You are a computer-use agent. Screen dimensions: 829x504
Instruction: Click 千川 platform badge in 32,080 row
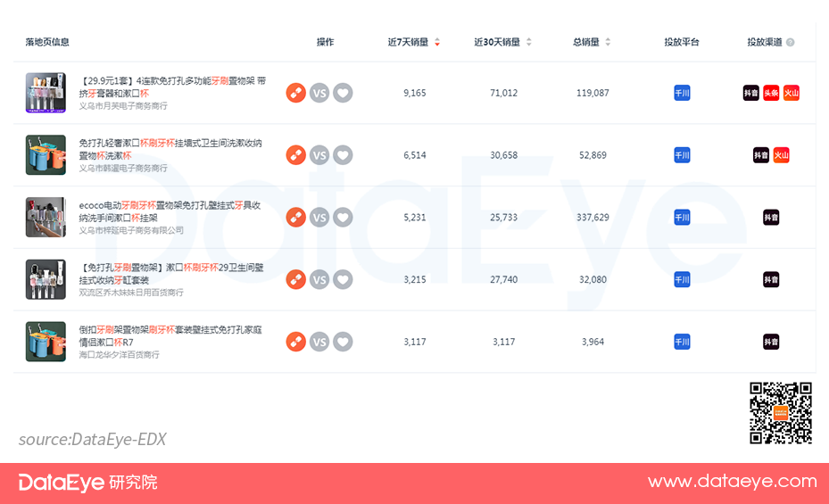click(x=682, y=279)
